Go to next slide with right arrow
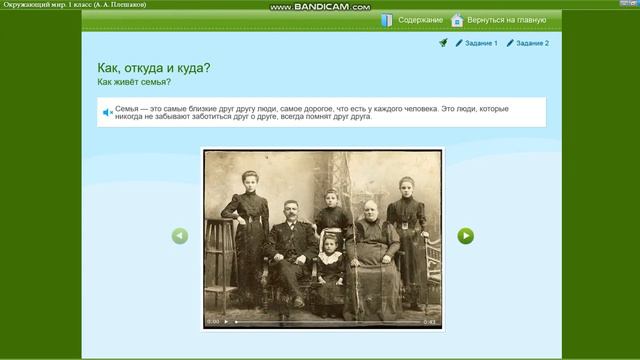Viewport: 640px width, 360px height. [x=466, y=236]
